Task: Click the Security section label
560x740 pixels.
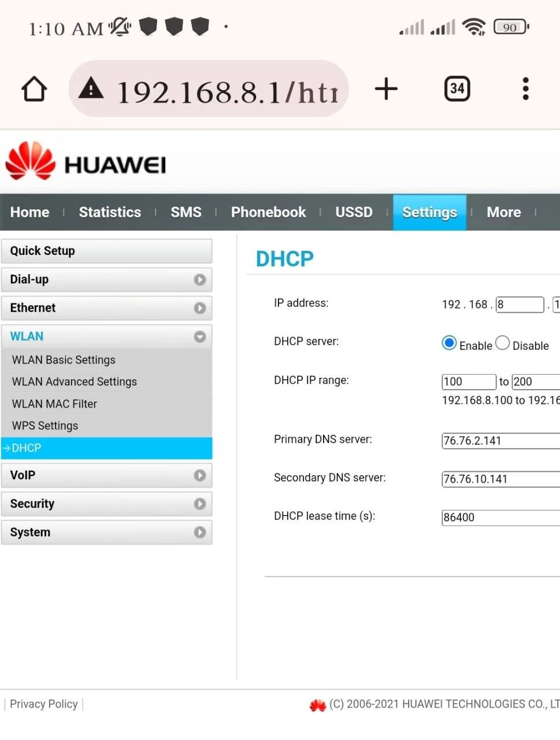Action: point(32,504)
